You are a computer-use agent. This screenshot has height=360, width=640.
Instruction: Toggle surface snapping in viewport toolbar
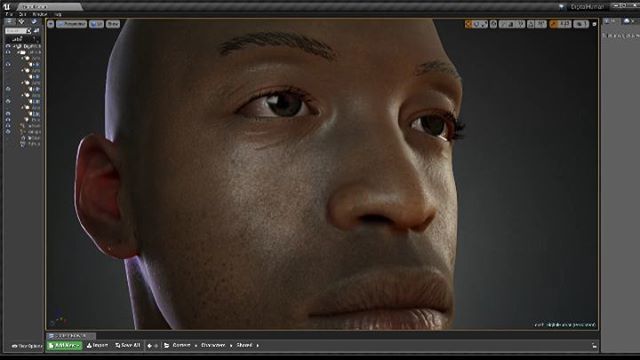tap(503, 24)
